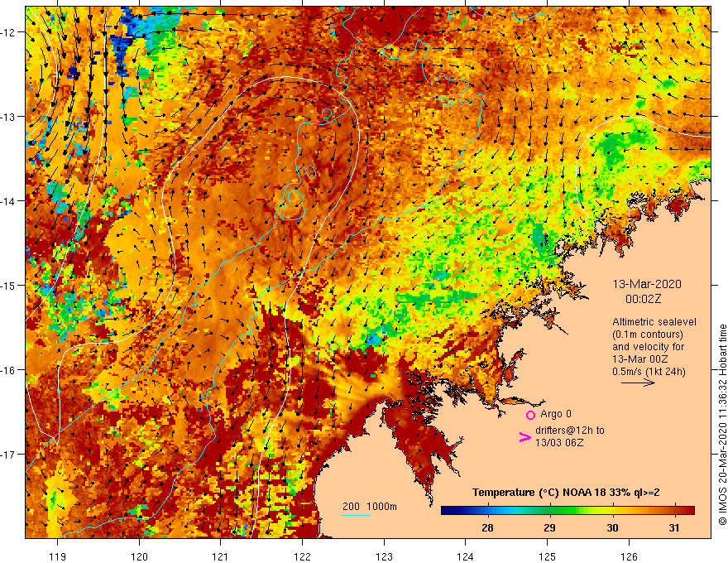The height and width of the screenshot is (563, 728).
Task: Click the color bar value 29
Action: tap(549, 527)
